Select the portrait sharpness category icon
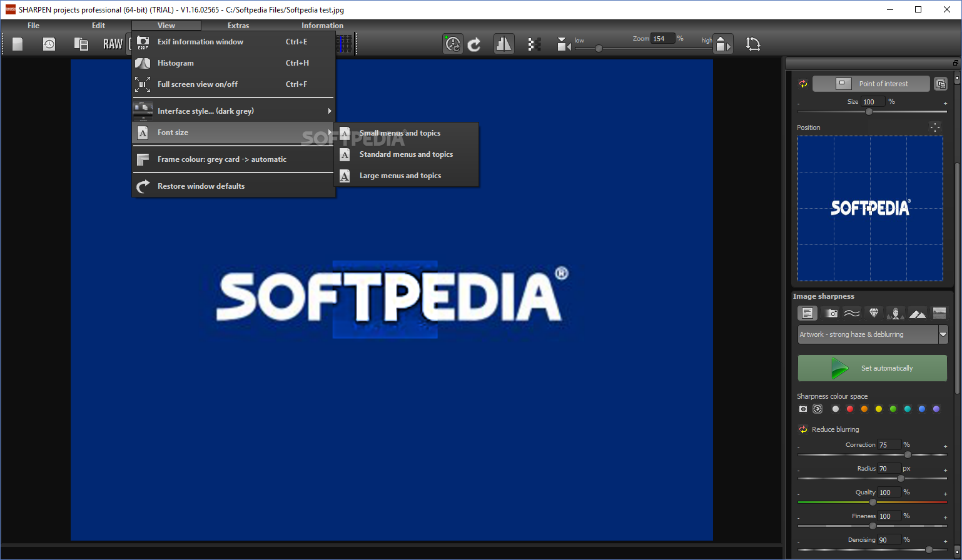This screenshot has height=560, width=962. (896, 313)
